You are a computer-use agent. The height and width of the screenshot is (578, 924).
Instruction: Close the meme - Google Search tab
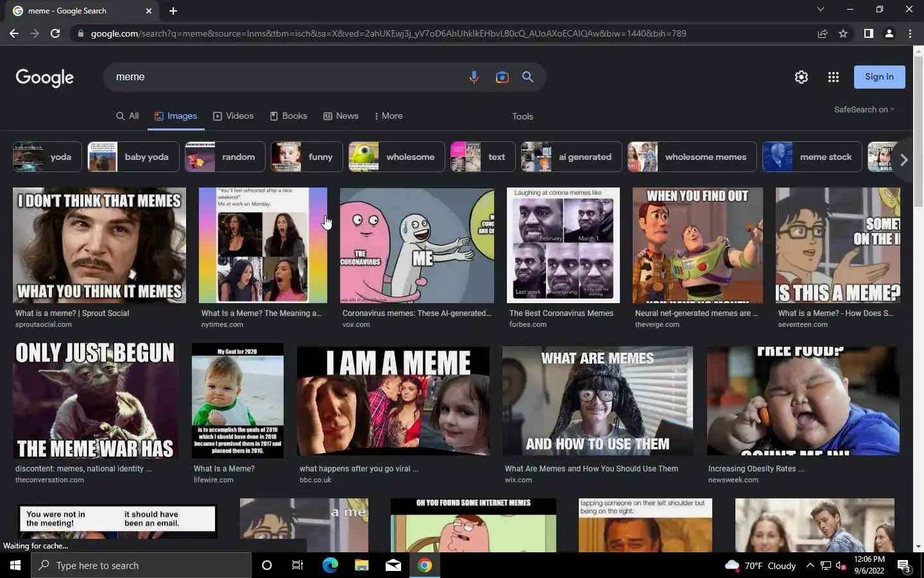point(149,11)
